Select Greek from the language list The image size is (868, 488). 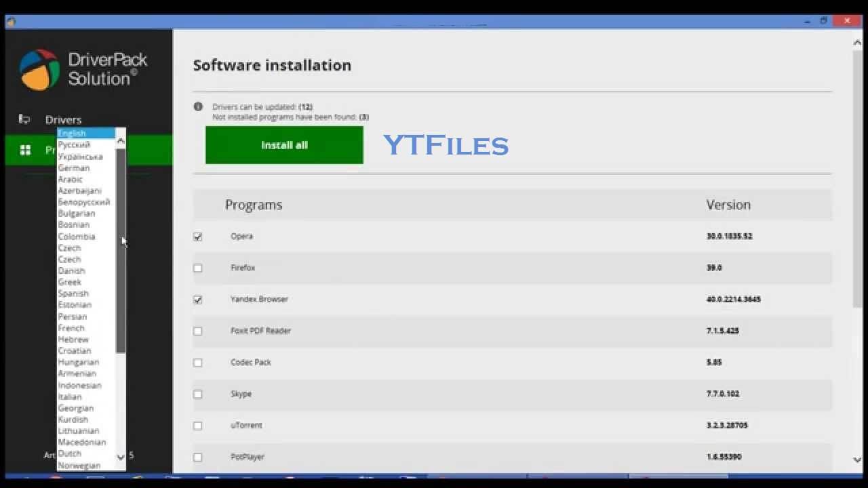[86, 282]
